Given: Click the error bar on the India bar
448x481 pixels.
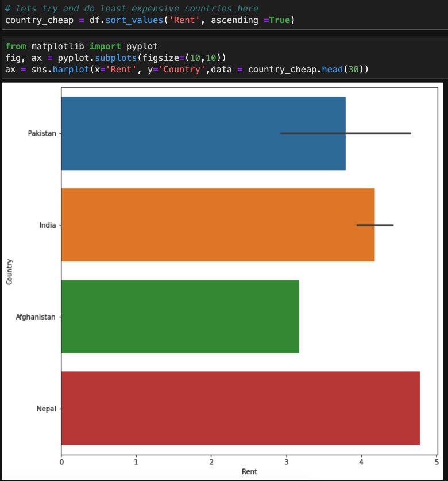Looking at the screenshot, I should pos(375,225).
